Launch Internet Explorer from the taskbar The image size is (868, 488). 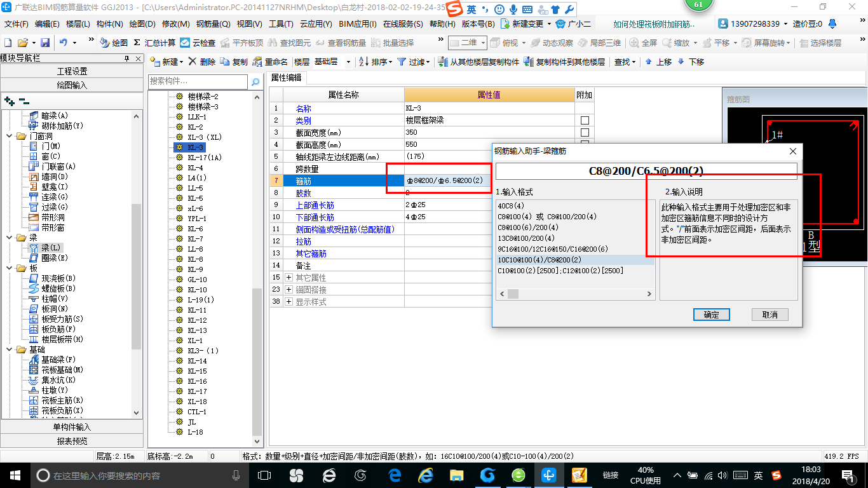tap(425, 475)
